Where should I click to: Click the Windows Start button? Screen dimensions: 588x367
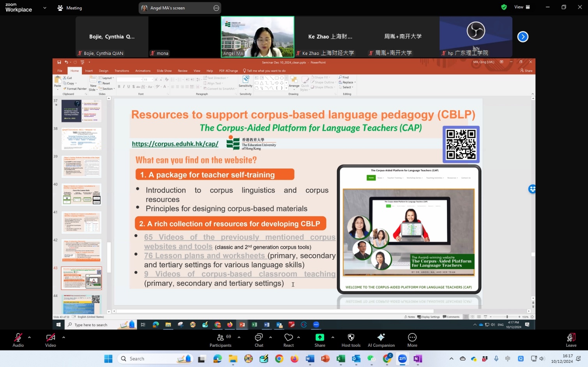click(108, 359)
